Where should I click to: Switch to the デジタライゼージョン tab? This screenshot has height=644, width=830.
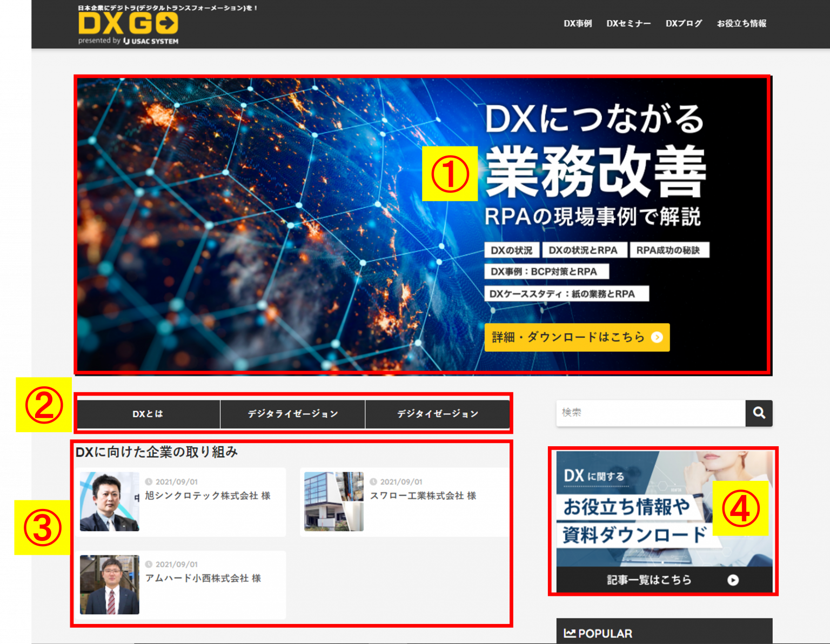293,414
